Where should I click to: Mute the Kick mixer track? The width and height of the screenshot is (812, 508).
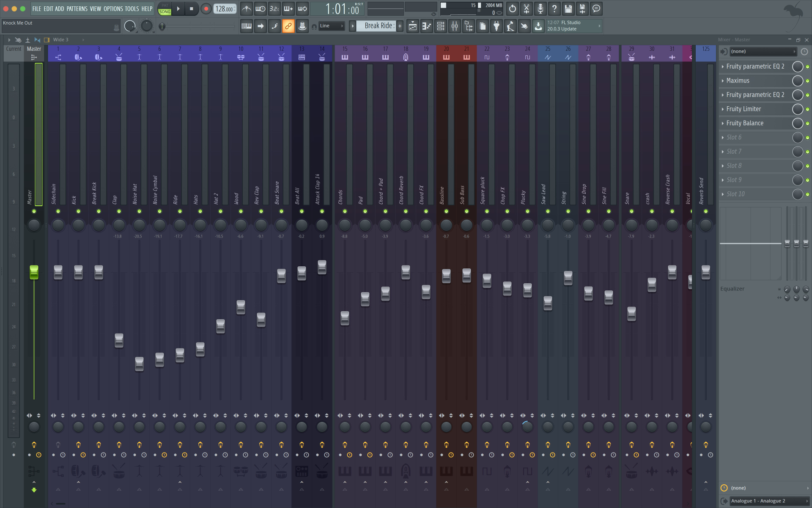(x=78, y=211)
